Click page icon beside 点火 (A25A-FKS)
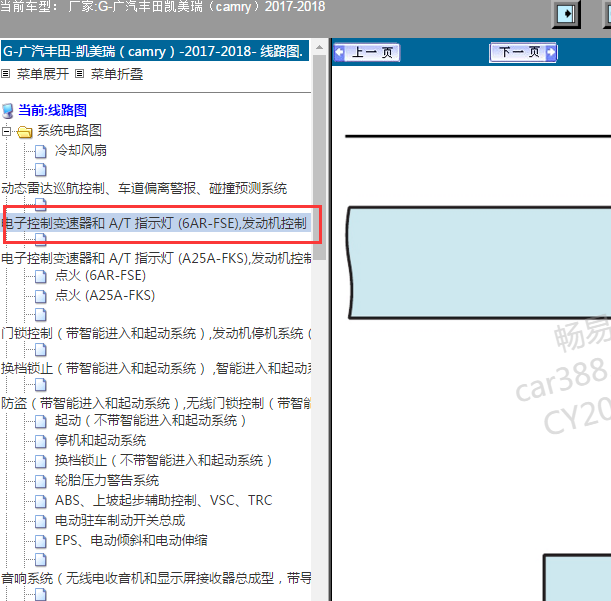 (x=41, y=296)
